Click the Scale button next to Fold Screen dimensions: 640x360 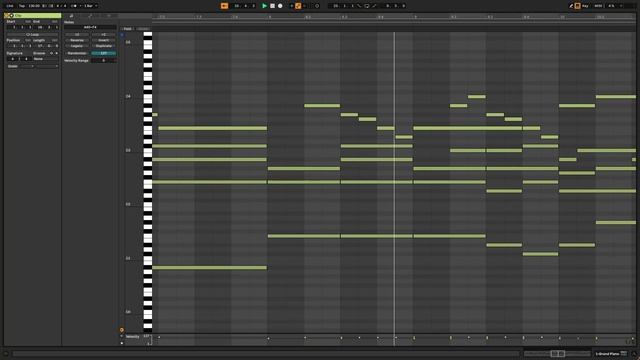143,29
